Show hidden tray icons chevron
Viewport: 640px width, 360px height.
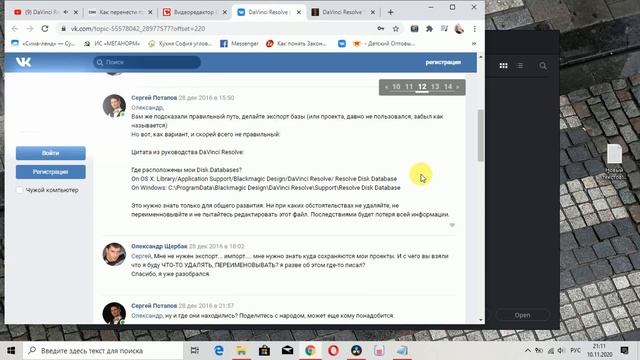tap(527, 351)
